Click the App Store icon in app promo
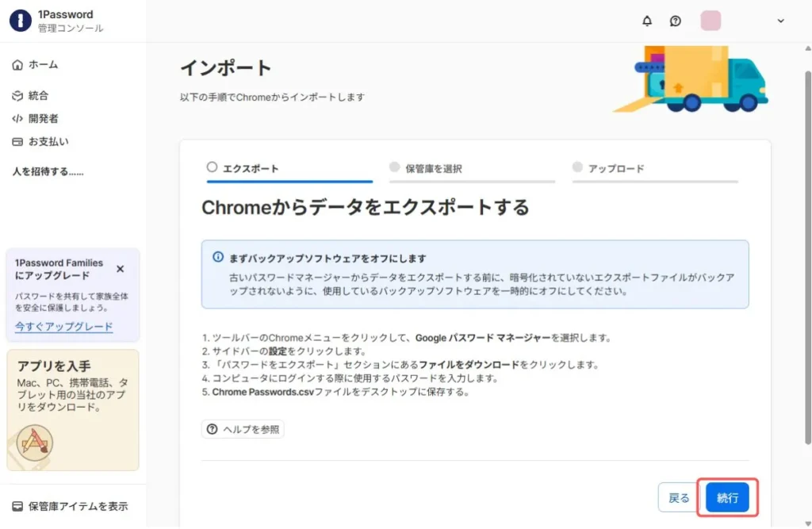 tap(34, 443)
